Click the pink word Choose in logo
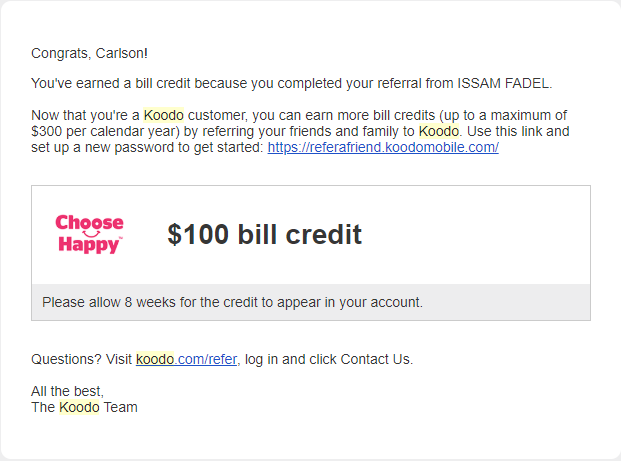The height and width of the screenshot is (461, 621). click(x=89, y=222)
